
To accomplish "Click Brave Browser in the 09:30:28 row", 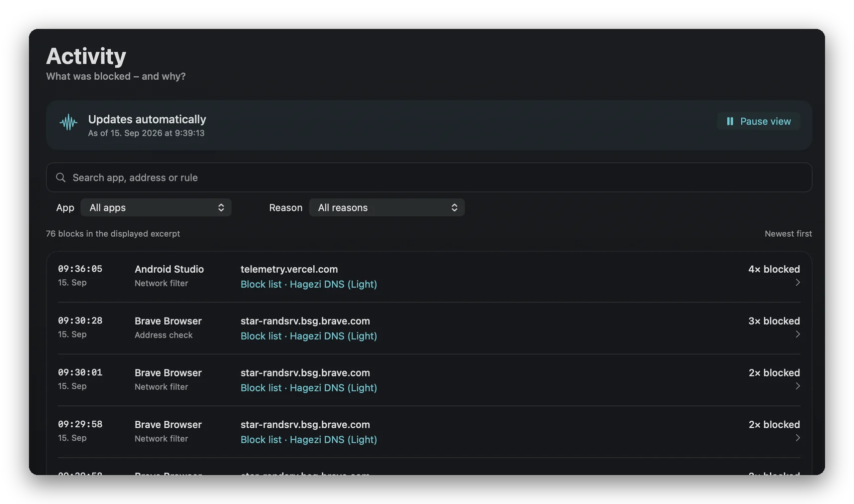I will pos(168,321).
